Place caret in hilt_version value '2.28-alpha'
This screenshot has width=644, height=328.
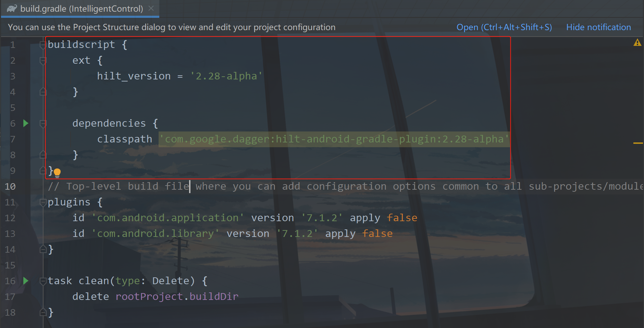click(226, 76)
